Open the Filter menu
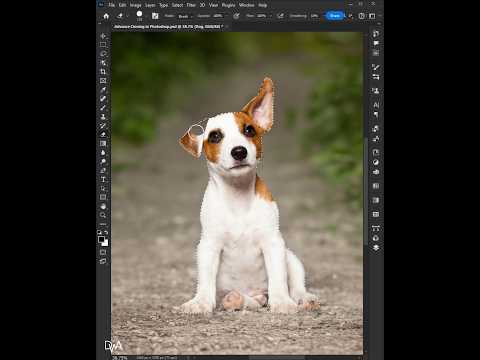The height and width of the screenshot is (360, 480). pos(191,5)
